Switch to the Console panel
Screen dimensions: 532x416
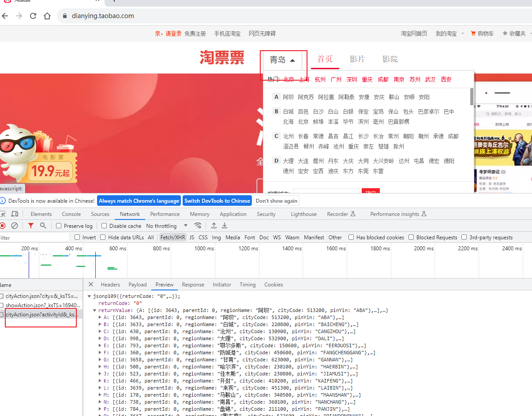tap(71, 214)
